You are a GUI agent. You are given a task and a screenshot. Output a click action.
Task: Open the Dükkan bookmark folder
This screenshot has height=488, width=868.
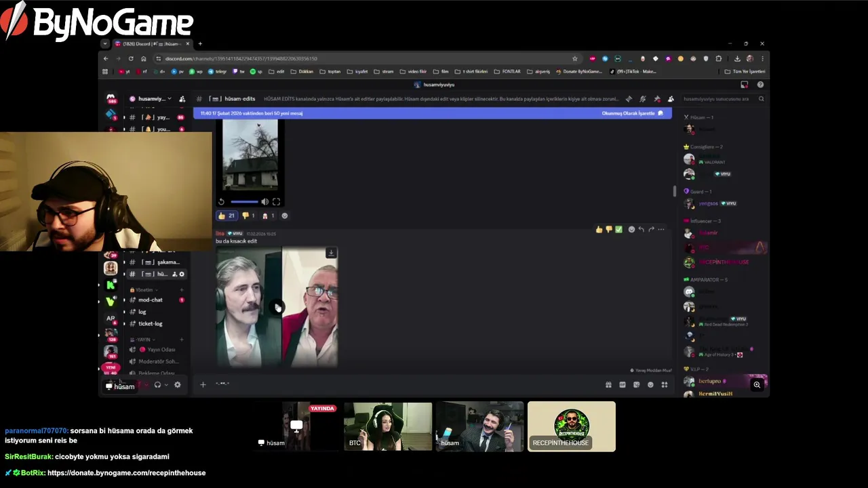pyautogui.click(x=302, y=71)
